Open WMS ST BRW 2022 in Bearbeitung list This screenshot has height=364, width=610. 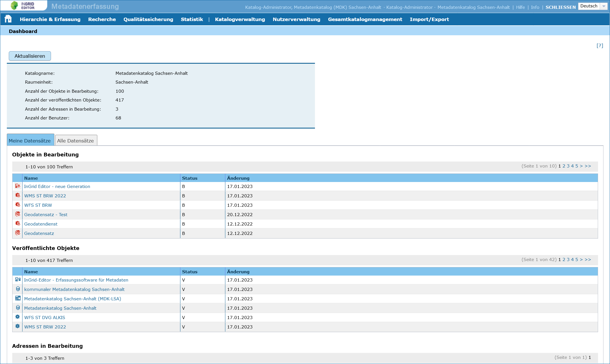[45, 196]
